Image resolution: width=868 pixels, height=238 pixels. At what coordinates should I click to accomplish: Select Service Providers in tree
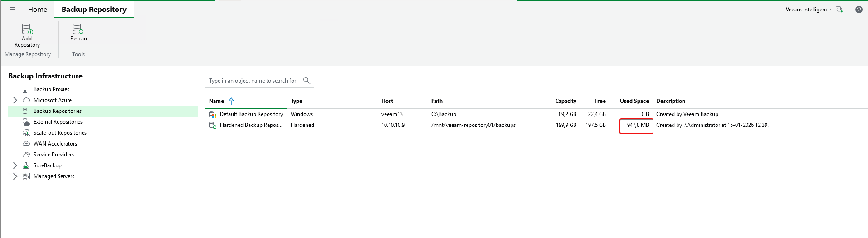coord(54,155)
